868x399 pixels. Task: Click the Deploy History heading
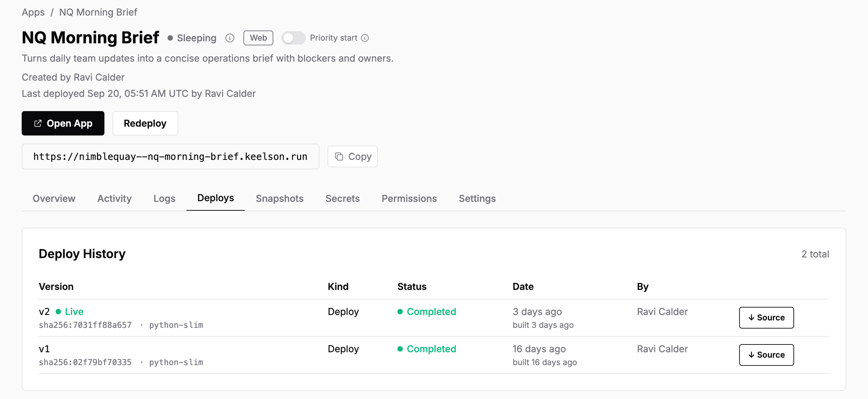pyautogui.click(x=82, y=254)
